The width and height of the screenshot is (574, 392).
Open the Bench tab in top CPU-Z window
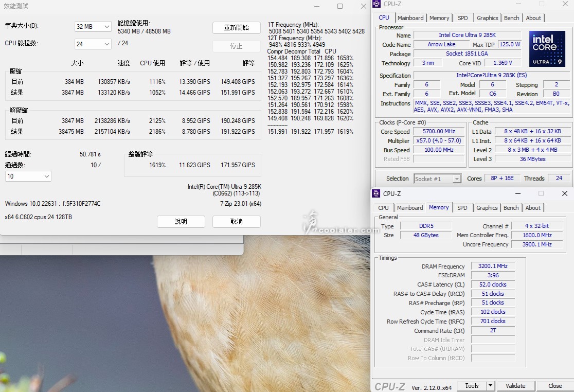pyautogui.click(x=511, y=18)
